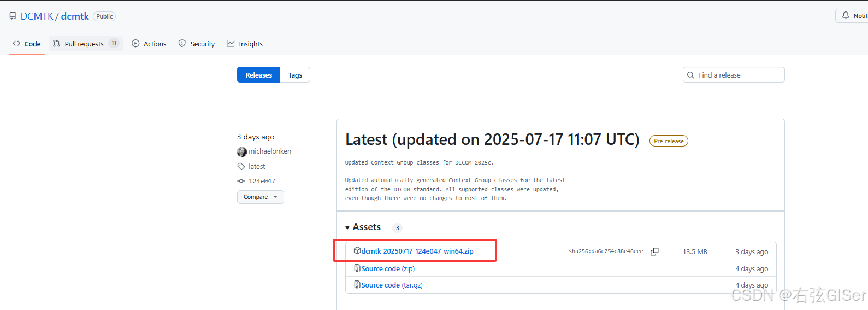This screenshot has height=310, width=868.
Task: Click the search magnifier icon in Find a release
Action: [x=690, y=75]
